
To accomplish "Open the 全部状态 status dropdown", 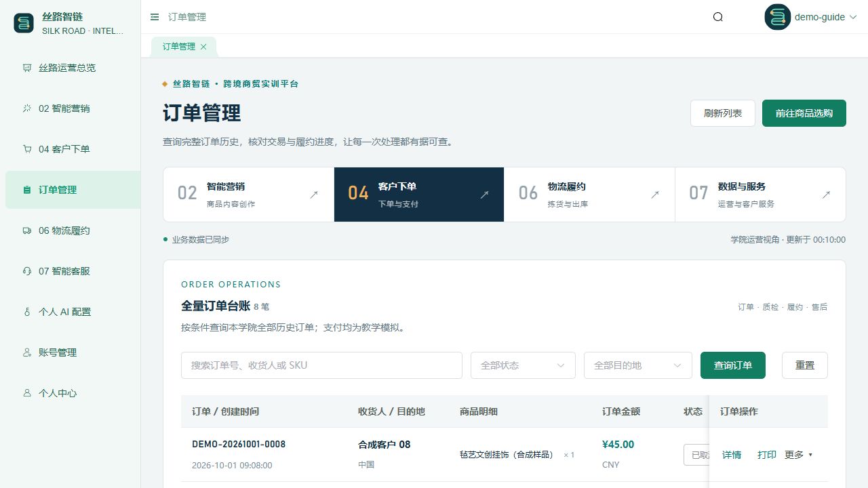I will [x=523, y=365].
